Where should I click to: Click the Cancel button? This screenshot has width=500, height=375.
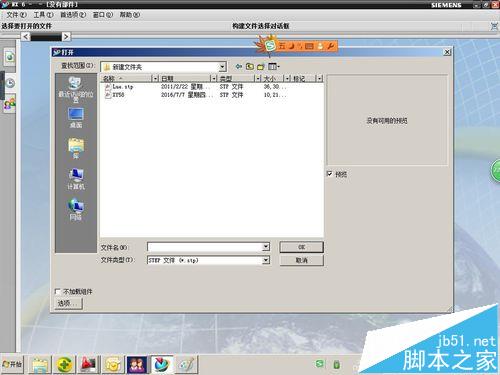pyautogui.click(x=301, y=260)
